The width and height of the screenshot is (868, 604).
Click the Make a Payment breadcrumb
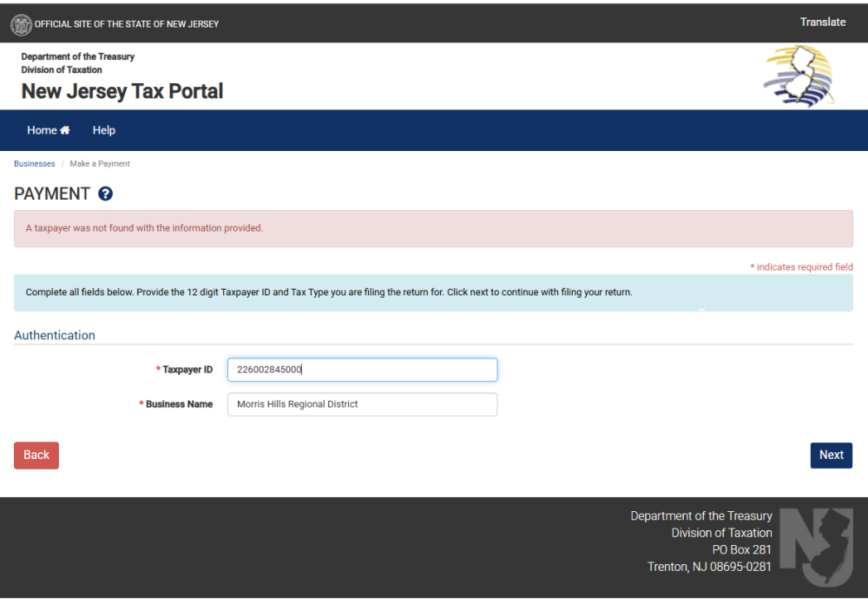coord(100,164)
